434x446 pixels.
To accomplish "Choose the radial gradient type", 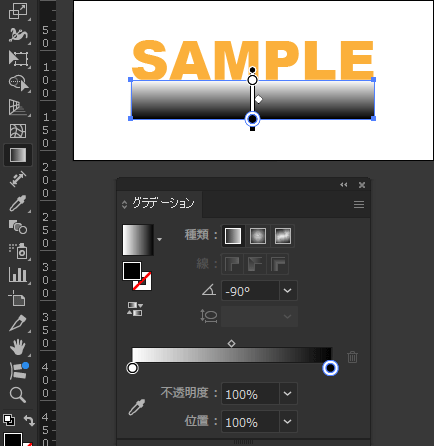I will (258, 236).
